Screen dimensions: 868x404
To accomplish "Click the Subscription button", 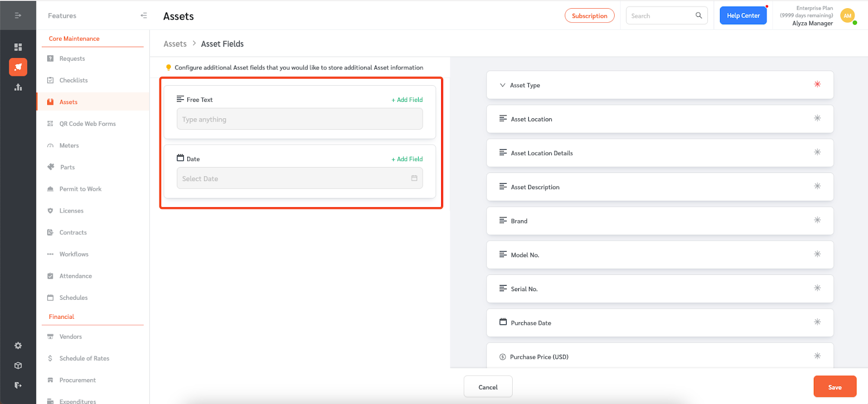I will (x=589, y=16).
